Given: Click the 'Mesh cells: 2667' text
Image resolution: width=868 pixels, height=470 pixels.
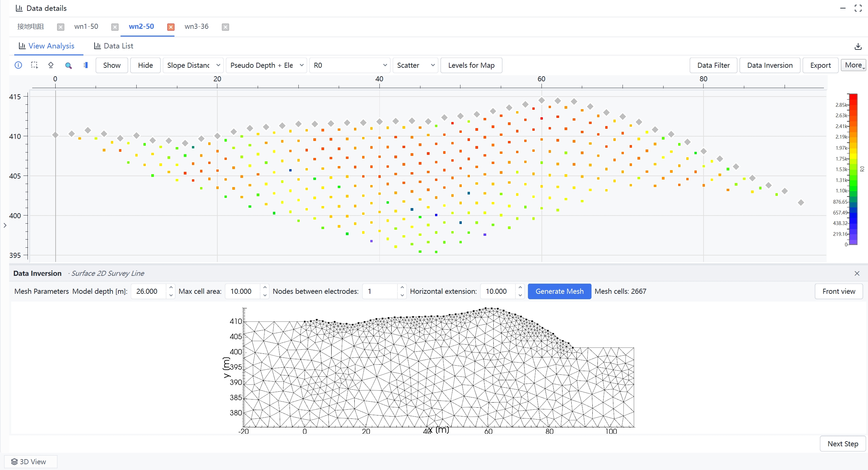Looking at the screenshot, I should pyautogui.click(x=620, y=291).
